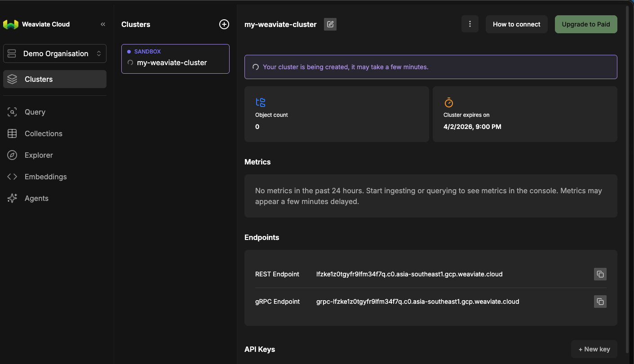Image resolution: width=634 pixels, height=364 pixels.
Task: Click the Endpoints heading
Action: pyautogui.click(x=262, y=237)
